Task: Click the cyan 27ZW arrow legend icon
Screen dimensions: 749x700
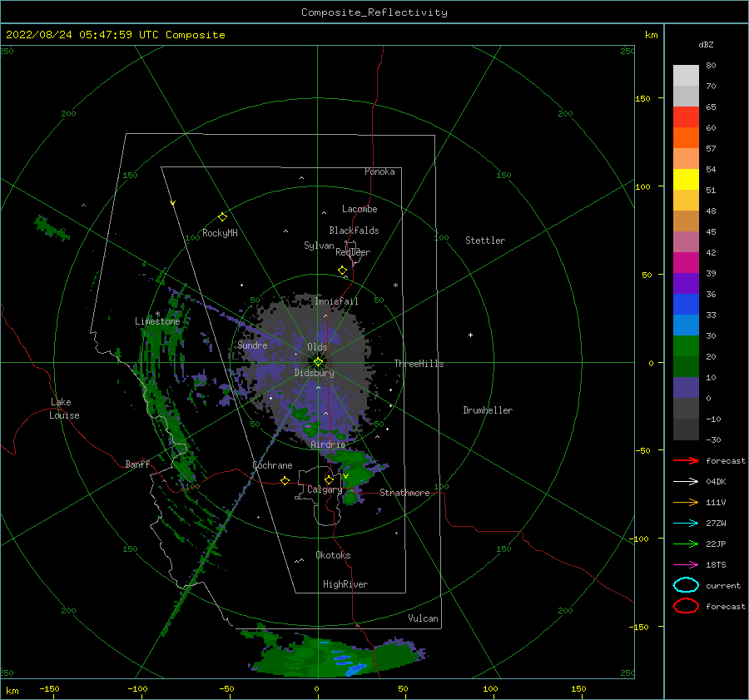Action: [686, 524]
